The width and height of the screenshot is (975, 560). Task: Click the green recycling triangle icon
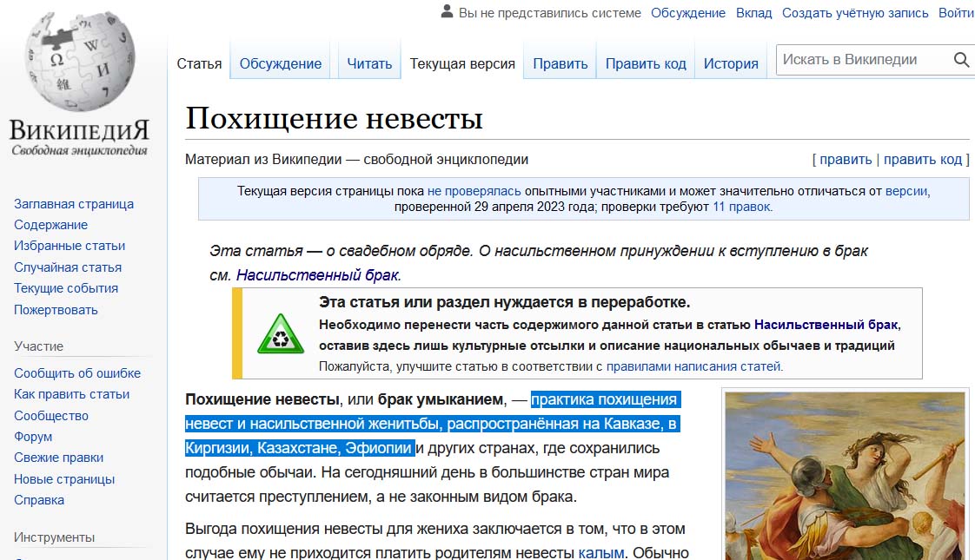click(281, 333)
